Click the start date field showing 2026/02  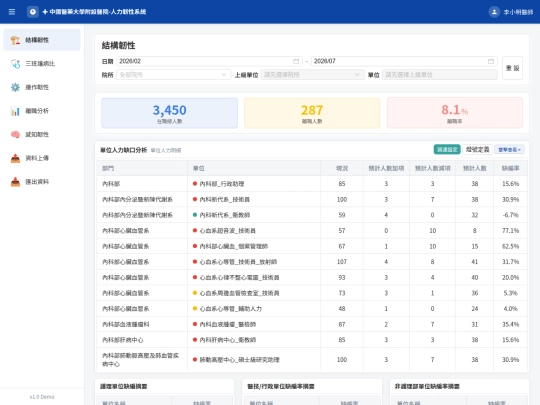209,61
